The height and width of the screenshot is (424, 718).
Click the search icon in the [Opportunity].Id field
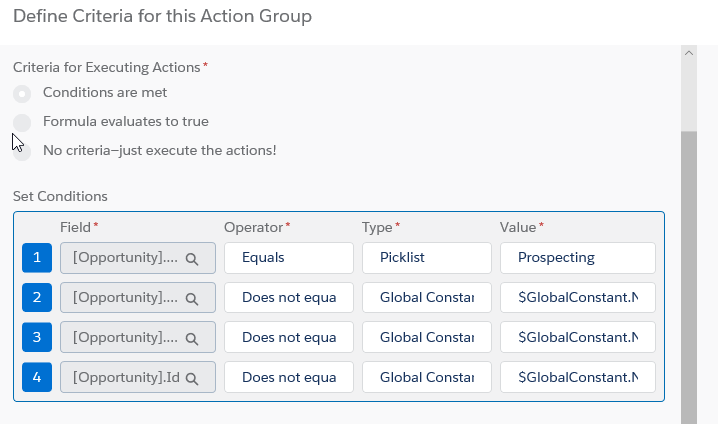point(193,378)
